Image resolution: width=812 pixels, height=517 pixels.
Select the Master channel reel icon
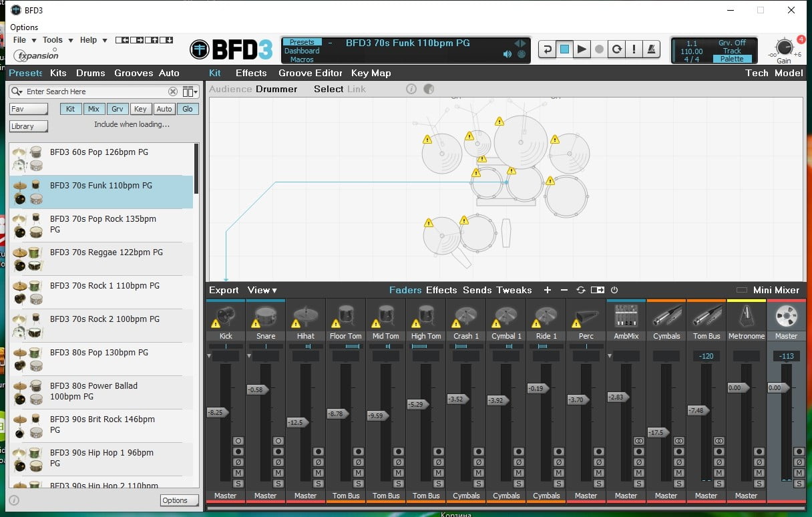click(787, 317)
